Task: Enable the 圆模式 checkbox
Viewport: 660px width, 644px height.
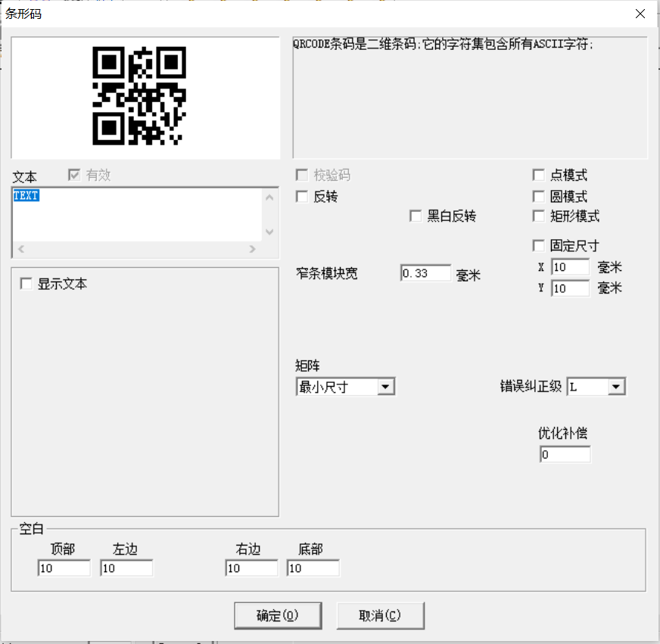Action: pos(538,196)
